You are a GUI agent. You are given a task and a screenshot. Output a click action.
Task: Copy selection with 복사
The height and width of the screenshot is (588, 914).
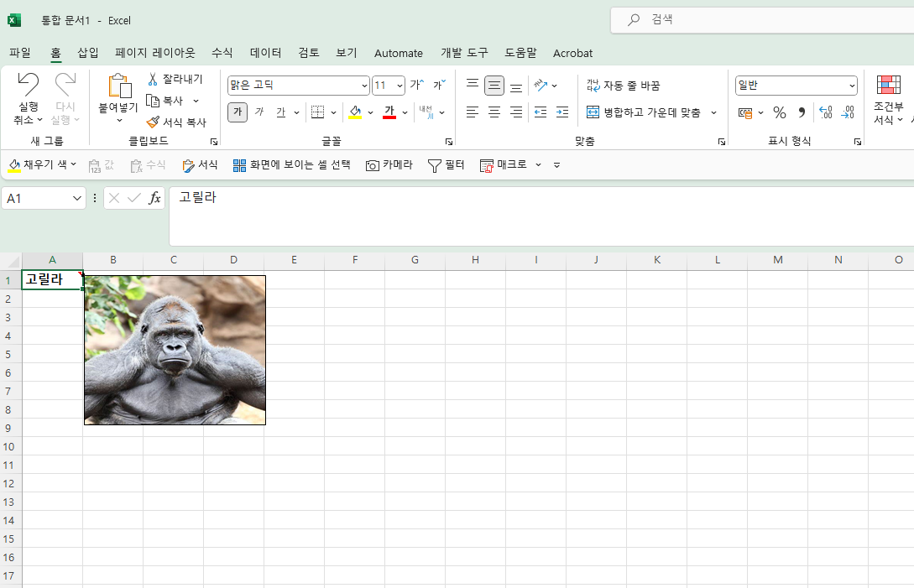point(165,101)
